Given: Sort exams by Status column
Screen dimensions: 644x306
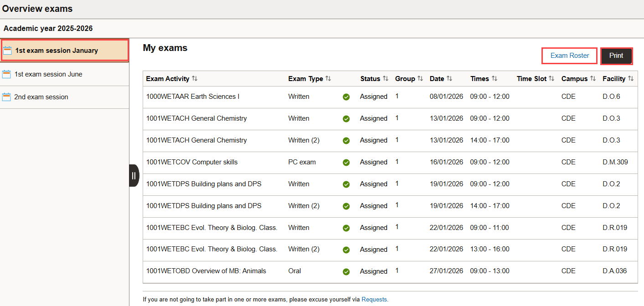Looking at the screenshot, I should tap(386, 79).
